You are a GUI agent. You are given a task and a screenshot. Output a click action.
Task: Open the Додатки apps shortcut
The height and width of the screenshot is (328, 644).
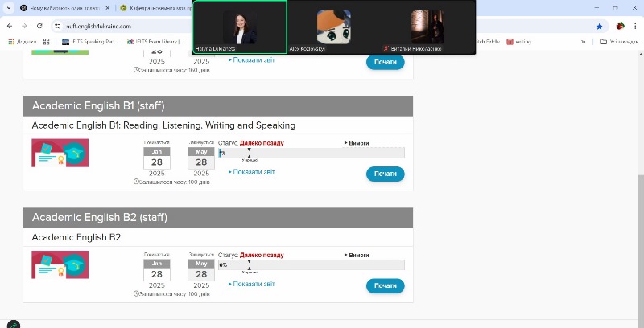23,42
